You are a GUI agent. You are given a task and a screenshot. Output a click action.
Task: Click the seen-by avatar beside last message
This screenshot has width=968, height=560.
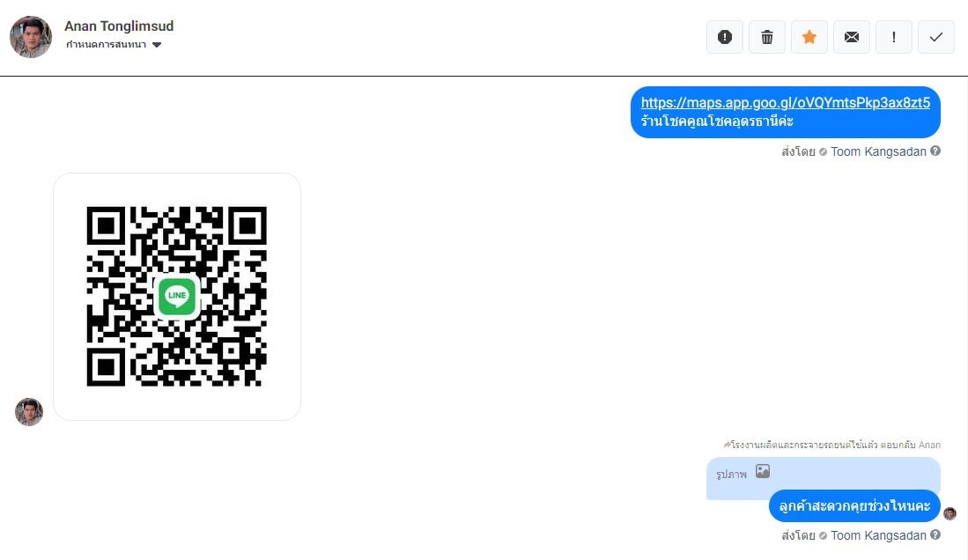click(x=950, y=513)
